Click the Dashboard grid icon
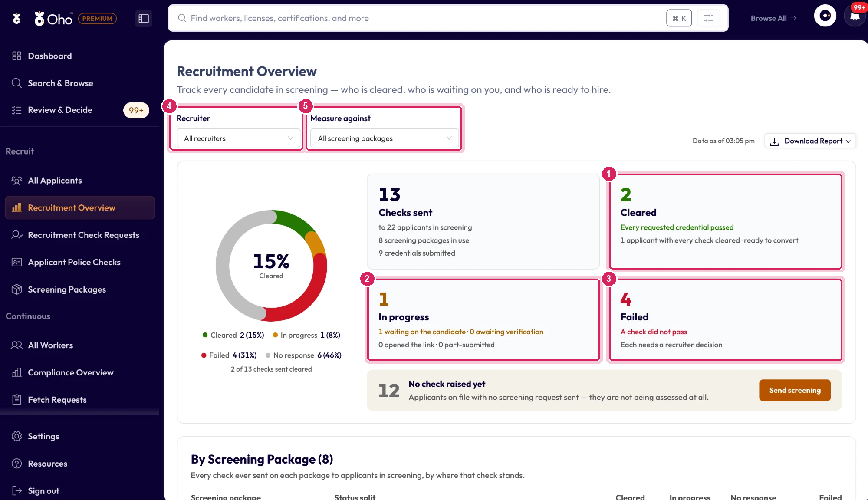 point(16,56)
